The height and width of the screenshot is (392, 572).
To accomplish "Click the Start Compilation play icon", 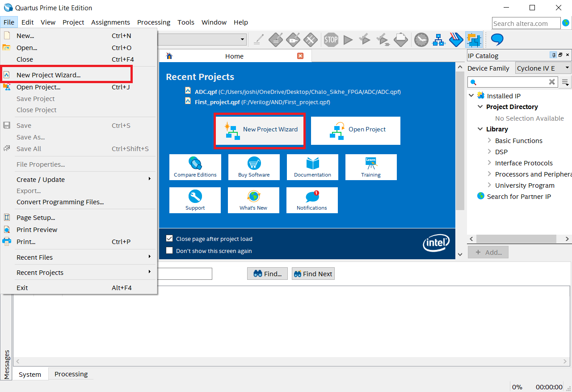I will pos(348,40).
